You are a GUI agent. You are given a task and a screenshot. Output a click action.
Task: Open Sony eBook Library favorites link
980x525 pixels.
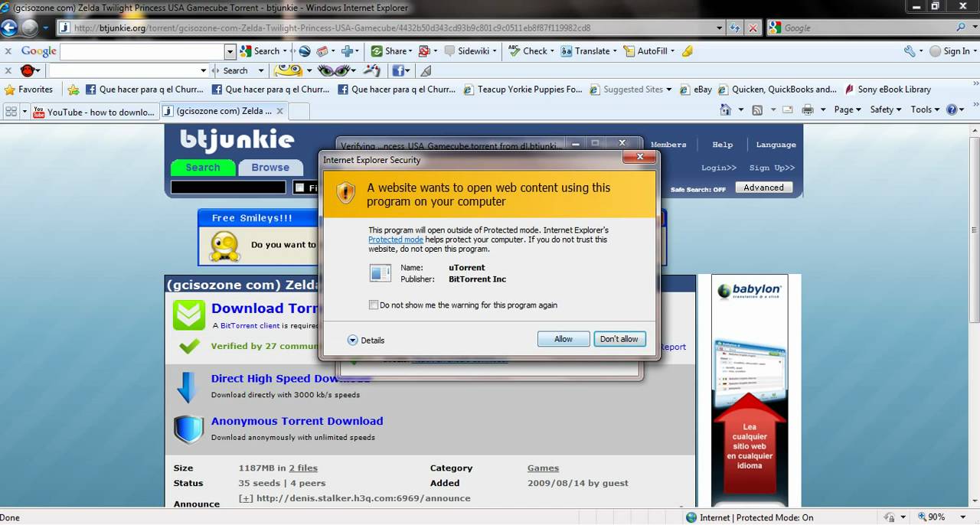(x=887, y=90)
